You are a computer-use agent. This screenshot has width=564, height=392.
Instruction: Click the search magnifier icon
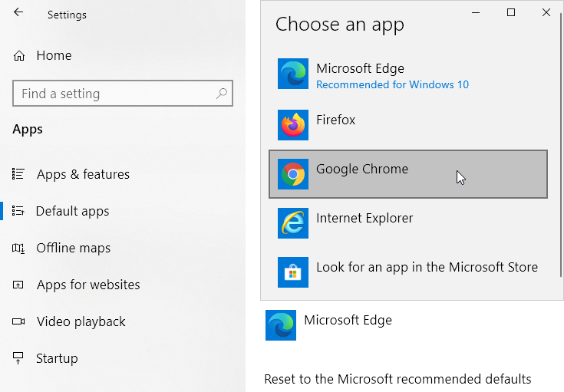click(x=222, y=94)
